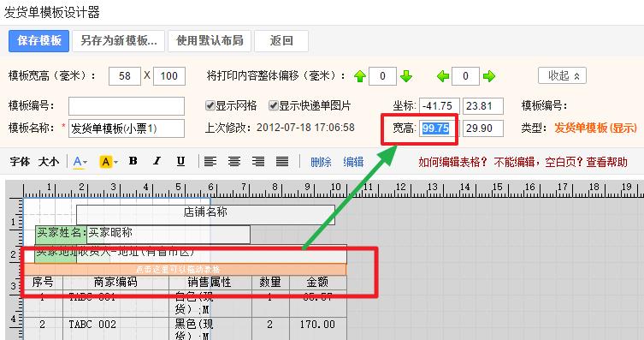Click the 发货单模板(显示) type text
This screenshot has height=340, width=644.
click(x=595, y=128)
